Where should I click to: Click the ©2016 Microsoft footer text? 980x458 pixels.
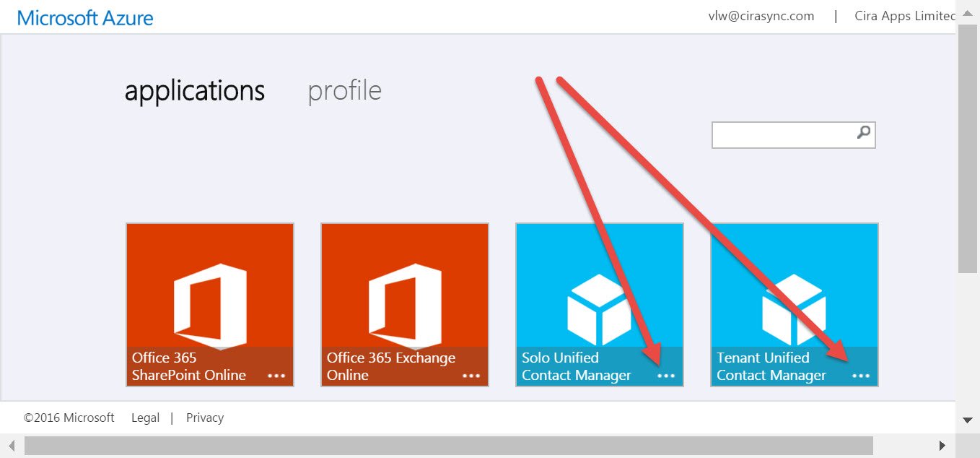coord(69,418)
